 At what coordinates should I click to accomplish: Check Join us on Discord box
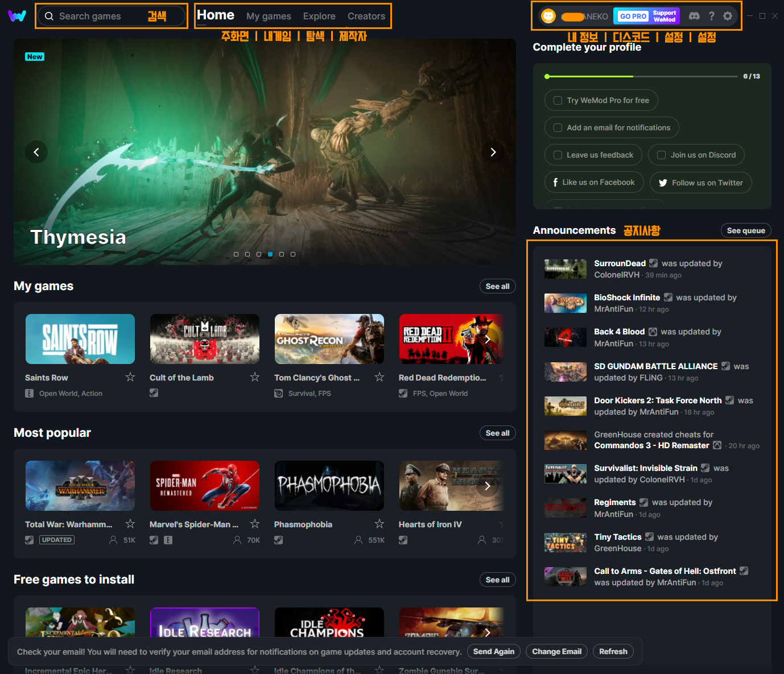pyautogui.click(x=662, y=155)
